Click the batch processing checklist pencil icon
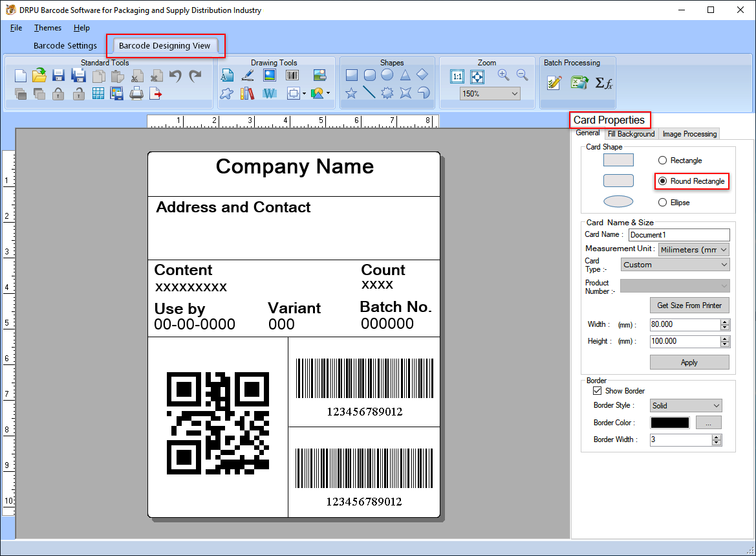This screenshot has height=556, width=756. click(554, 83)
